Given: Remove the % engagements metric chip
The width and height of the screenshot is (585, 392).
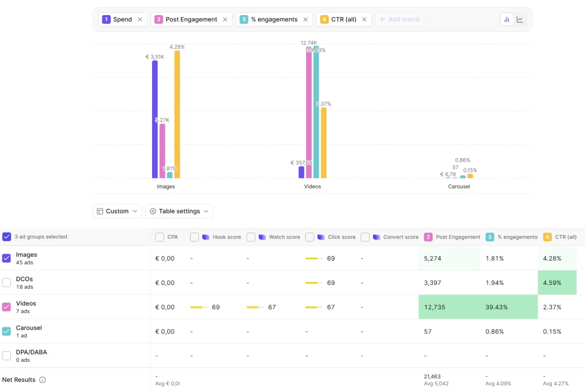Looking at the screenshot, I should coord(306,19).
